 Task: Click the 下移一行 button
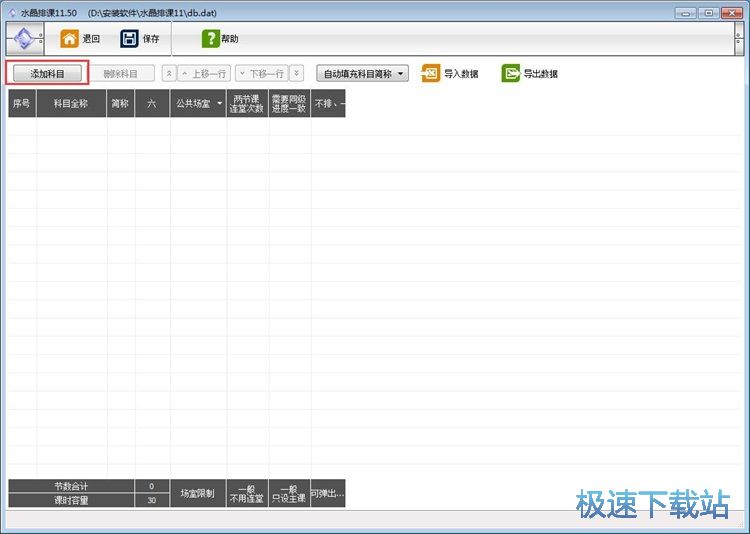(262, 74)
